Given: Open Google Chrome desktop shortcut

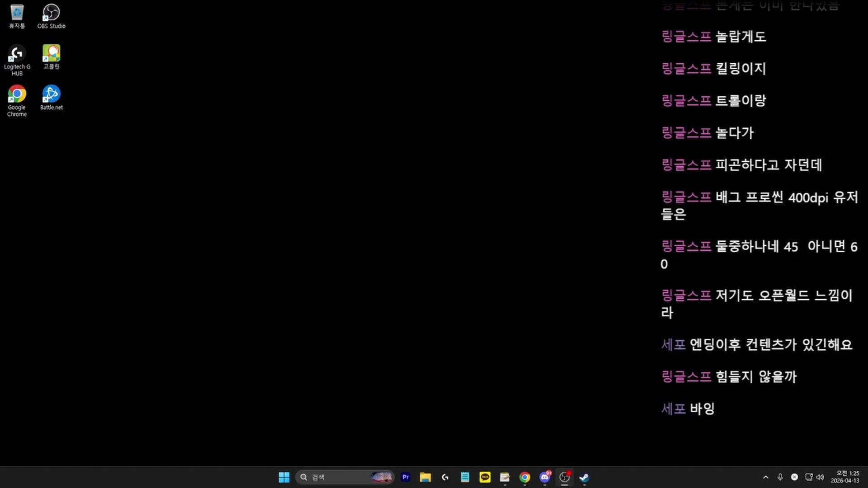Looking at the screenshot, I should pyautogui.click(x=17, y=99).
